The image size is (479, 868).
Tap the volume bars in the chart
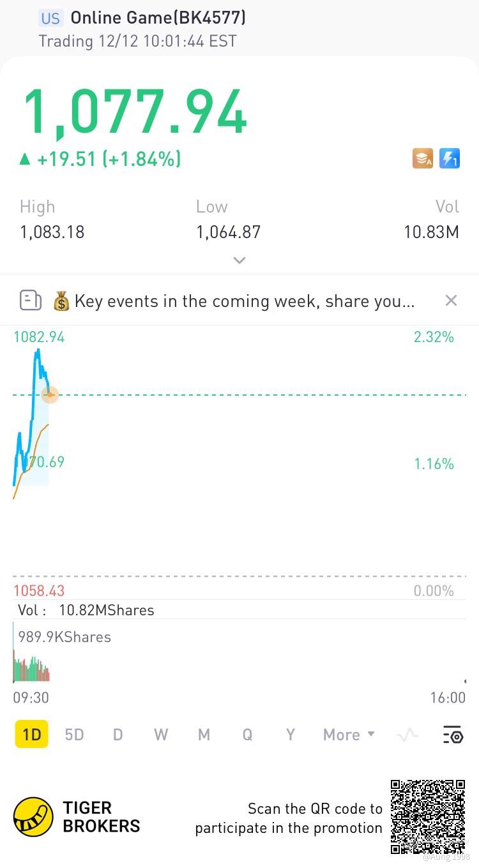point(31,670)
